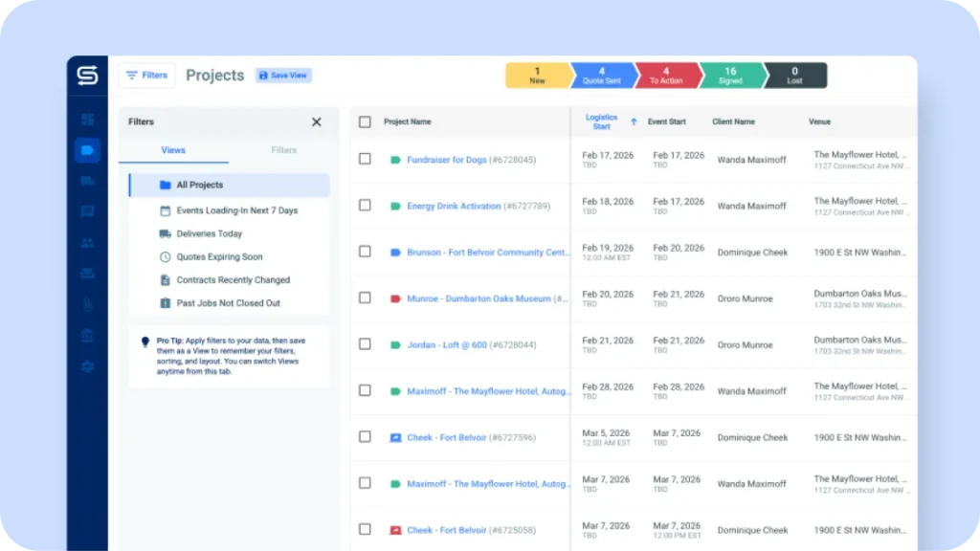Select all projects with the header checkbox
The width and height of the screenshot is (980, 551).
coord(365,121)
